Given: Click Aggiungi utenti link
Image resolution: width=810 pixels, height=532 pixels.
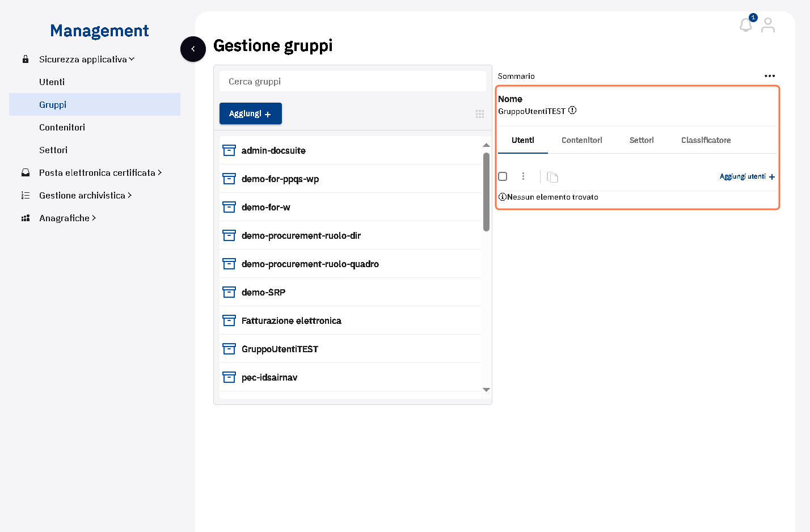Looking at the screenshot, I should coord(747,176).
